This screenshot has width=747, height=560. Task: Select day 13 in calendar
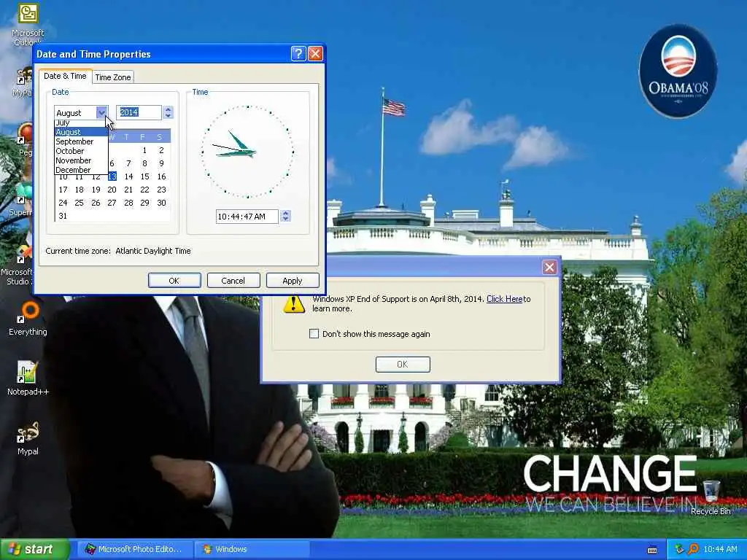[x=112, y=176]
